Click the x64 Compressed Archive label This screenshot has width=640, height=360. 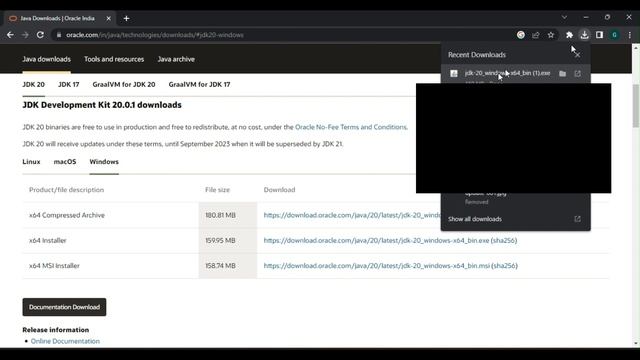[x=67, y=215]
